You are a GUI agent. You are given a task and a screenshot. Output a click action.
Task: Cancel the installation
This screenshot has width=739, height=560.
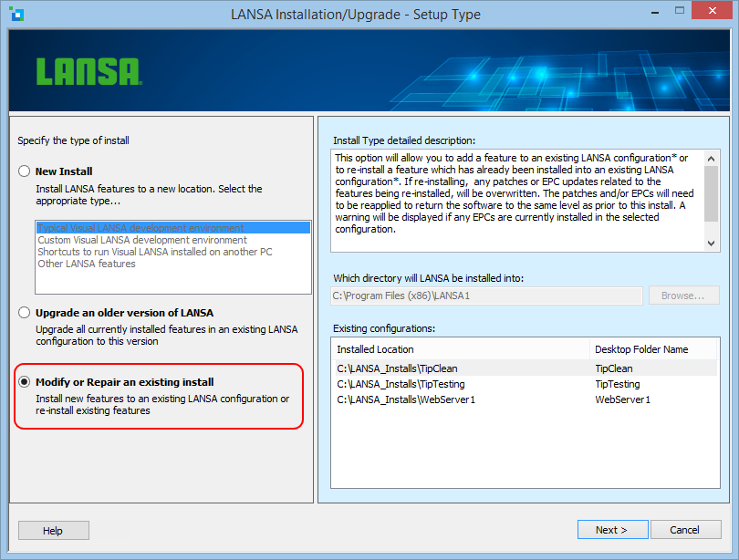click(686, 529)
